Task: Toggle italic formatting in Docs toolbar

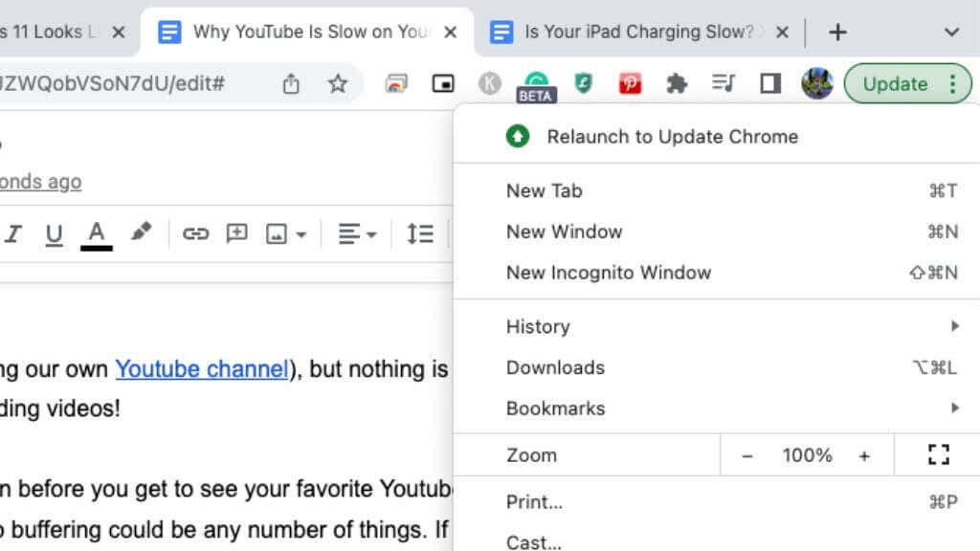Action: 13,233
